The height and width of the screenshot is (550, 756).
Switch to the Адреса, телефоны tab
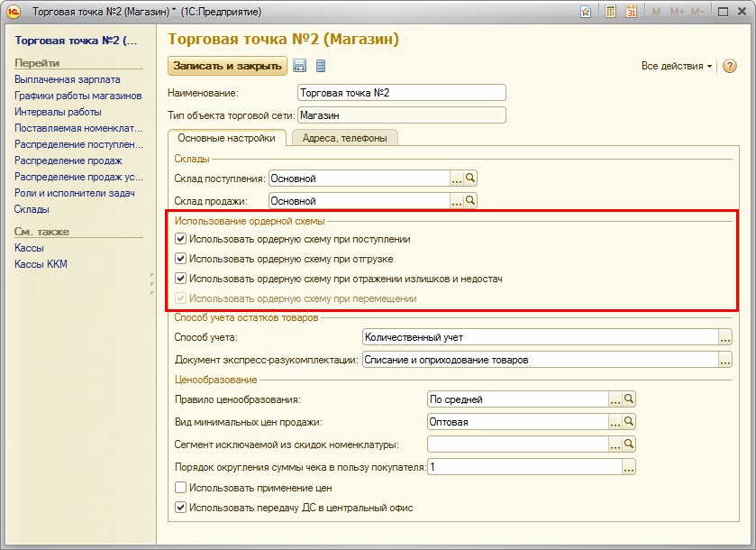click(345, 138)
